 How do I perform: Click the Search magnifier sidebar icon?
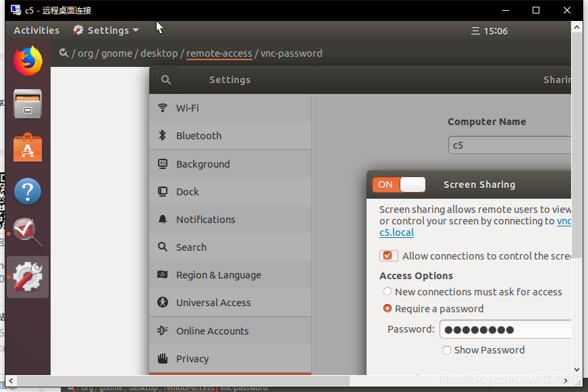coord(163,247)
